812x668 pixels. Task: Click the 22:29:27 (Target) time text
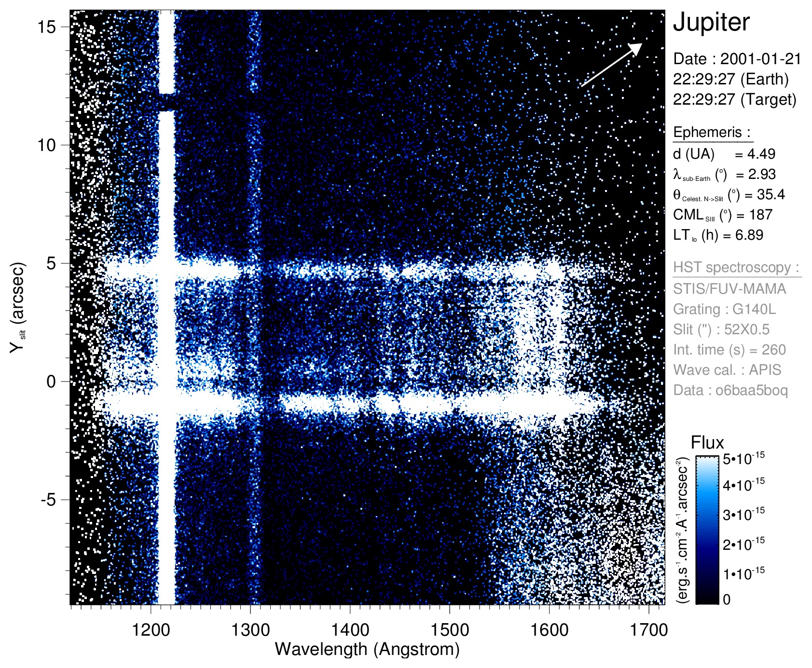click(734, 100)
